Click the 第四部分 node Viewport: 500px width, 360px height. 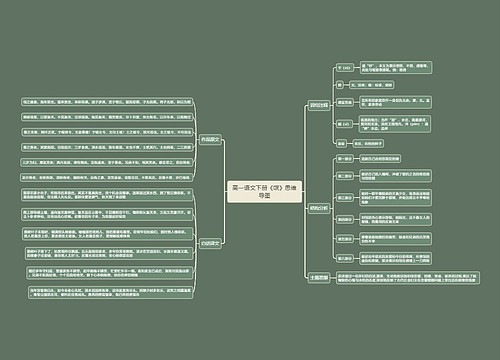tap(344, 219)
